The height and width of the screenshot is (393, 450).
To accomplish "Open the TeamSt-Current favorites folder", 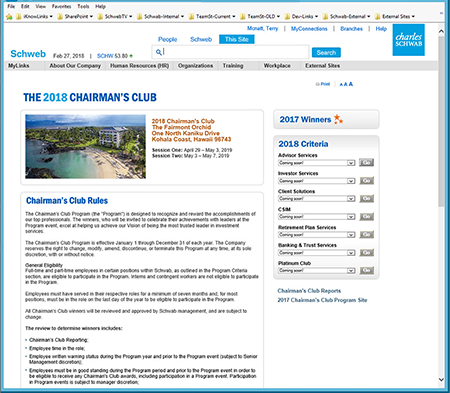I will click(x=212, y=16).
